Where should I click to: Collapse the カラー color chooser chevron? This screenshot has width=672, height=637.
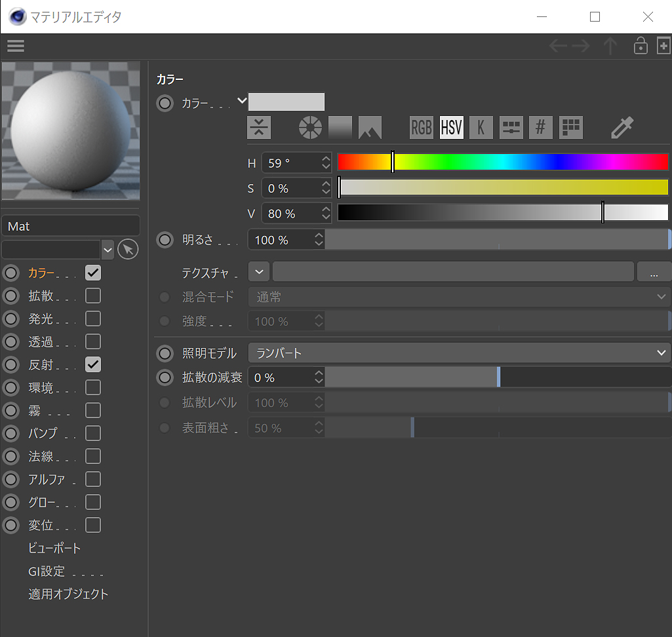pos(242,101)
